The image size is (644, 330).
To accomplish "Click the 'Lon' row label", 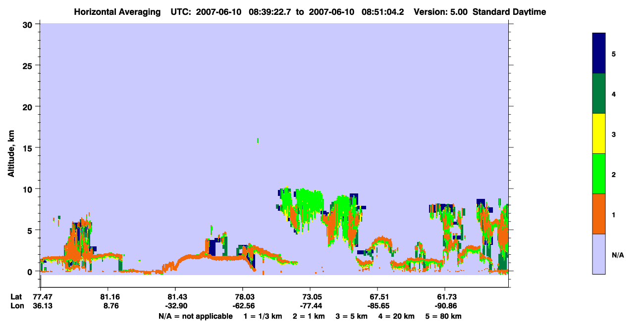I will (x=16, y=306).
